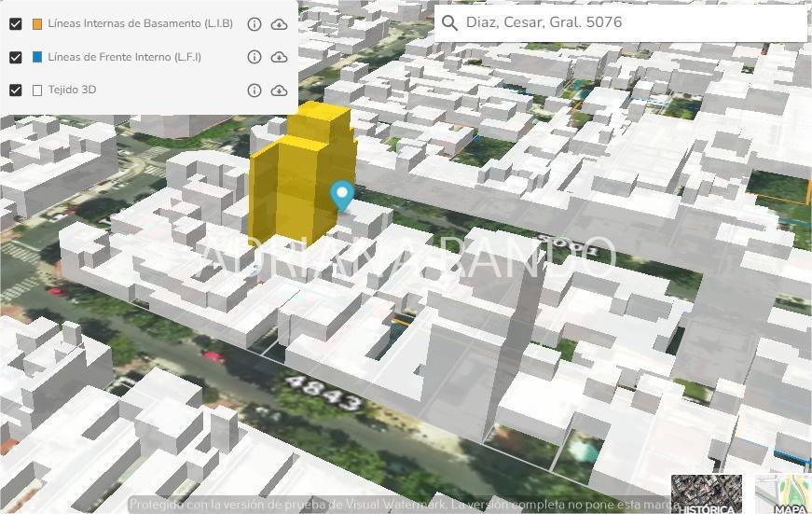Click the address search field
Image resolution: width=812 pixels, height=514 pixels.
[x=620, y=22]
